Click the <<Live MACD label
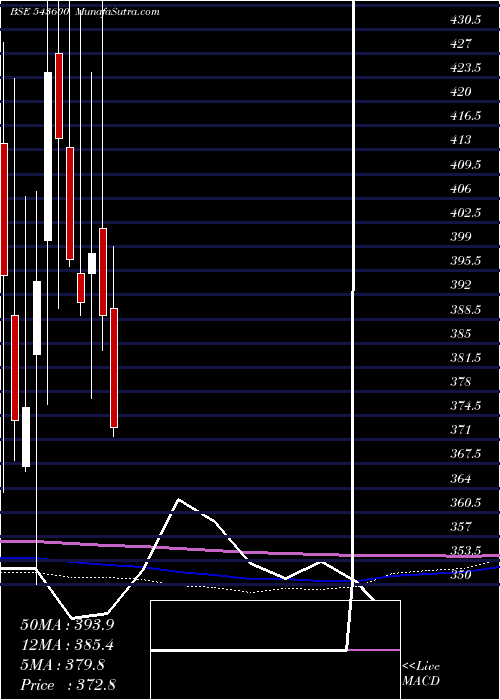Viewport: 500px width, 700px height. (421, 674)
